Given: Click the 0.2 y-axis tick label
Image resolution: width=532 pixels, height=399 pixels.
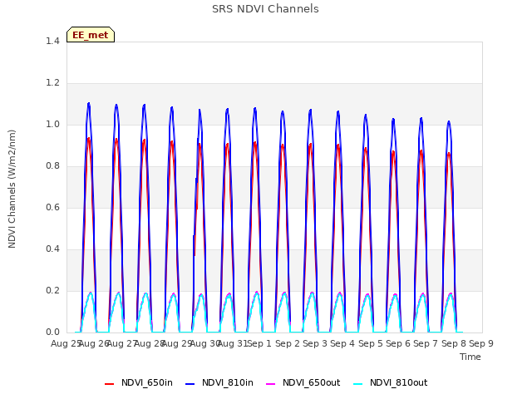Looking at the screenshot, I should click(x=52, y=290).
